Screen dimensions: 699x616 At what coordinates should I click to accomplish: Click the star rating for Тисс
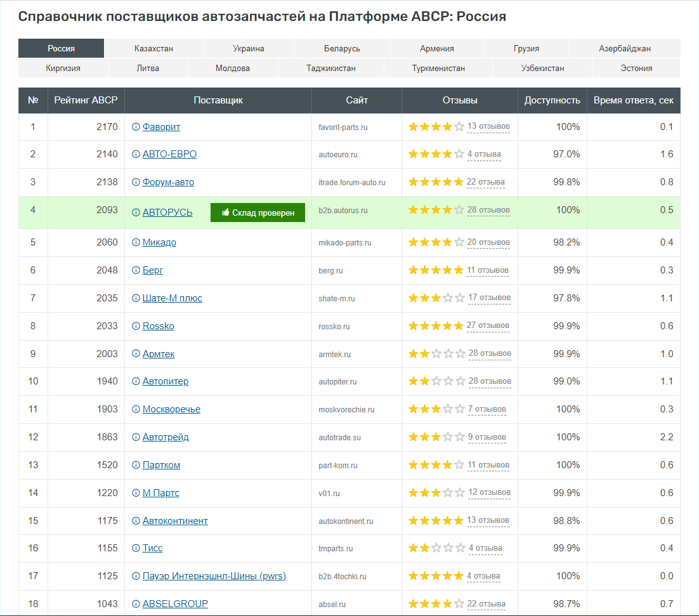tap(437, 548)
